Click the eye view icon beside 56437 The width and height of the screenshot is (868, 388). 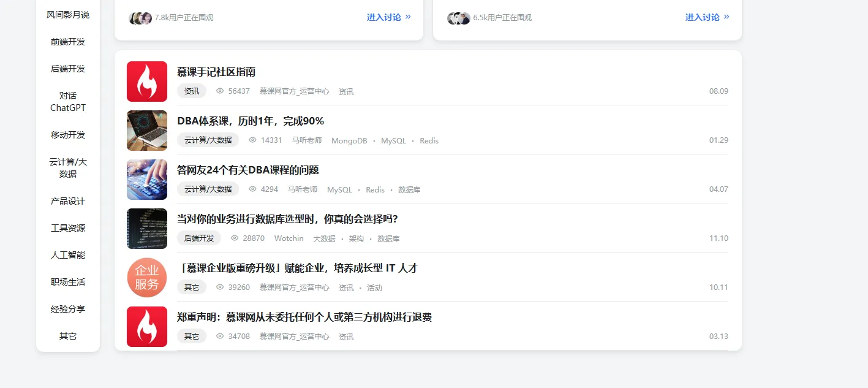220,91
